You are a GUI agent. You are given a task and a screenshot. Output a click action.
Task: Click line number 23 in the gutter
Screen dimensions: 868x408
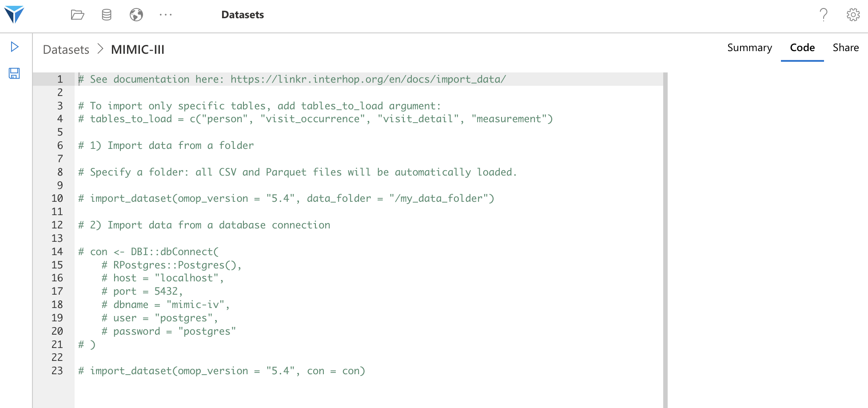pyautogui.click(x=57, y=371)
